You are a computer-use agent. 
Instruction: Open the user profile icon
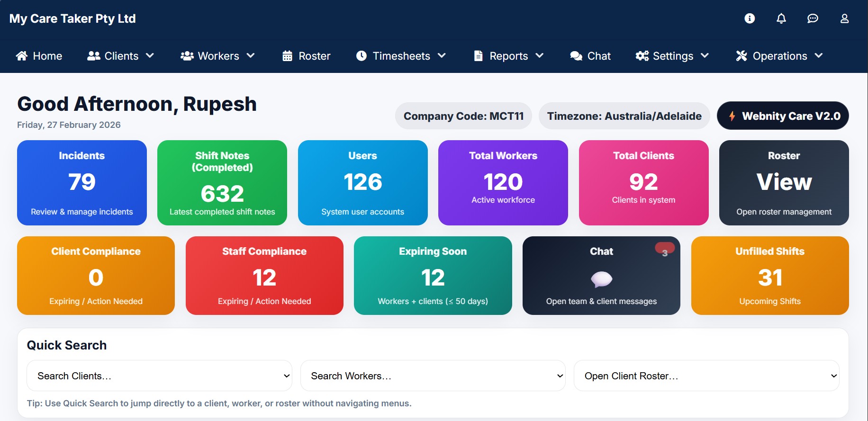point(844,18)
